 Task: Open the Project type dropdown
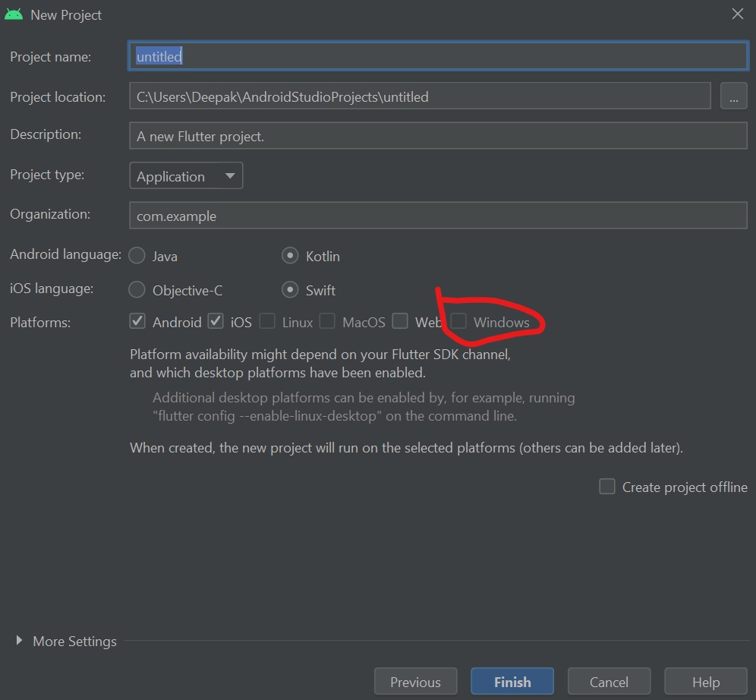point(186,175)
